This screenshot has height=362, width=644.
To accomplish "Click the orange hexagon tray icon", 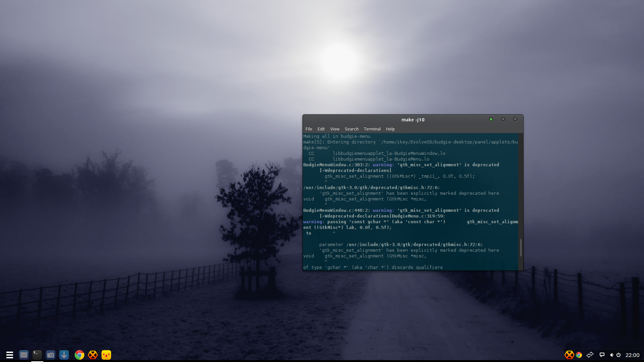I will click(x=569, y=355).
